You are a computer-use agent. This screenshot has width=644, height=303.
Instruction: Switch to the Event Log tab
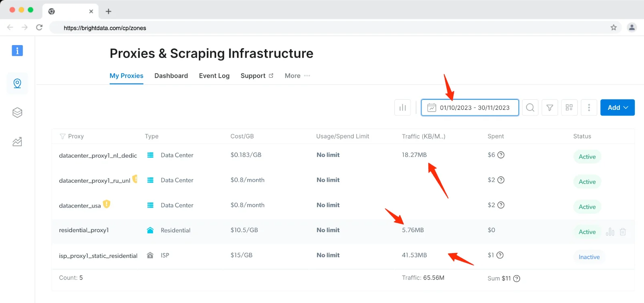[x=214, y=76]
